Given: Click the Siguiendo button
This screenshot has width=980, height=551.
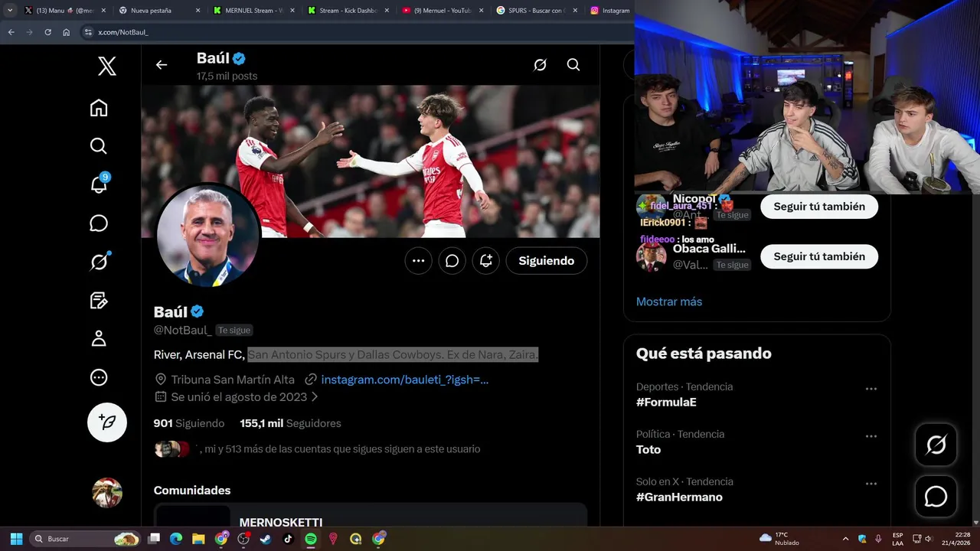Looking at the screenshot, I should click(547, 261).
